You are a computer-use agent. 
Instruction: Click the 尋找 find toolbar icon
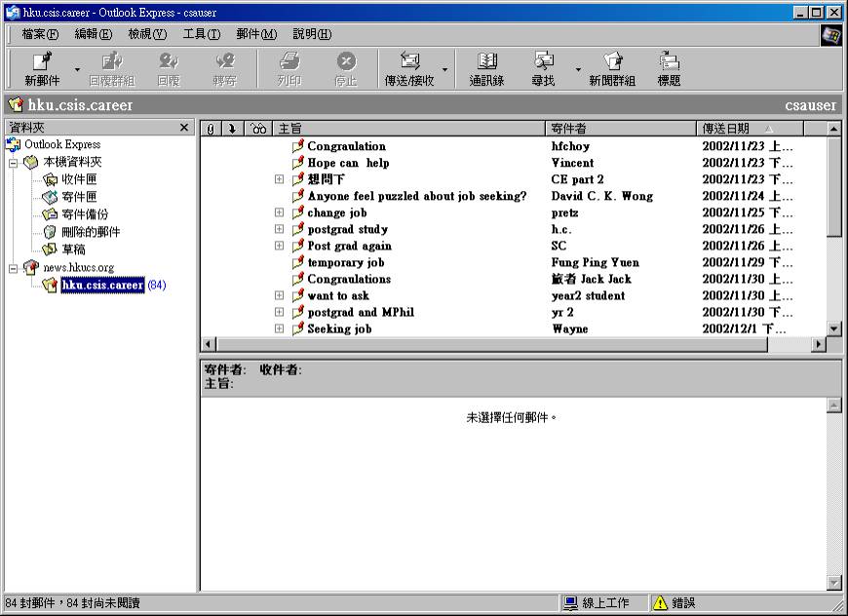tap(544, 61)
